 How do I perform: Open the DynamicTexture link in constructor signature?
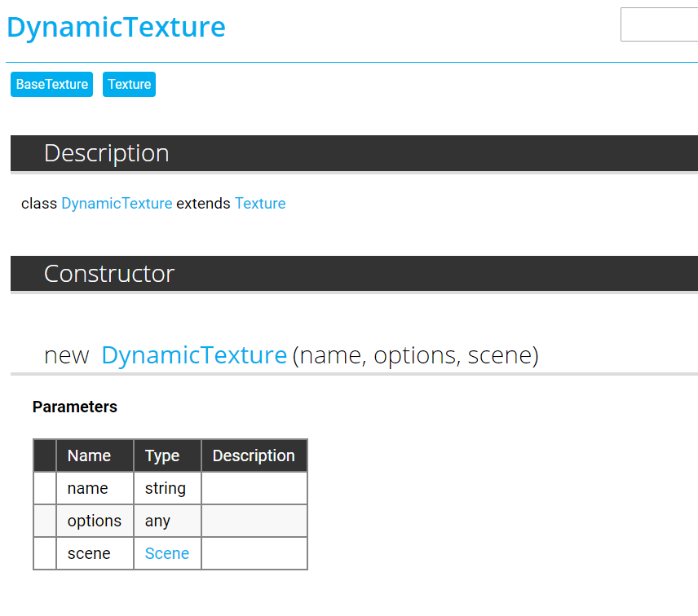coord(194,356)
